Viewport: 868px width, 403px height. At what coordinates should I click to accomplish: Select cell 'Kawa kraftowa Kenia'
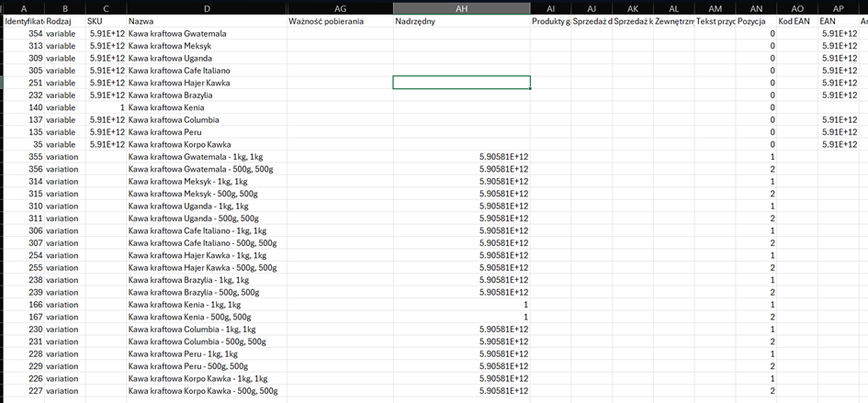pos(207,107)
